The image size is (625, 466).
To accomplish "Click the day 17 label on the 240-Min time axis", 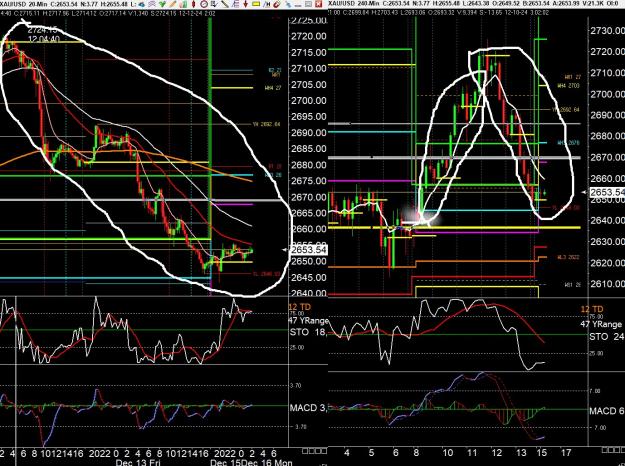I will point(566,453).
